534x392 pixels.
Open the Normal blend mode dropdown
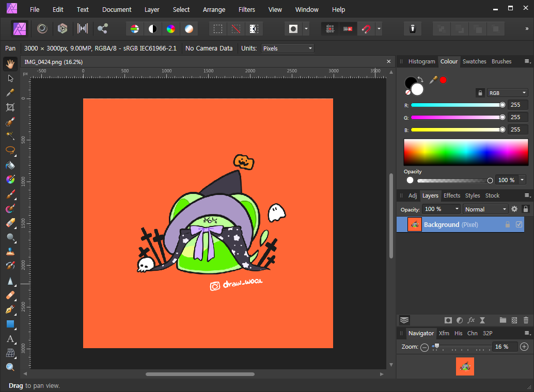[485, 209]
